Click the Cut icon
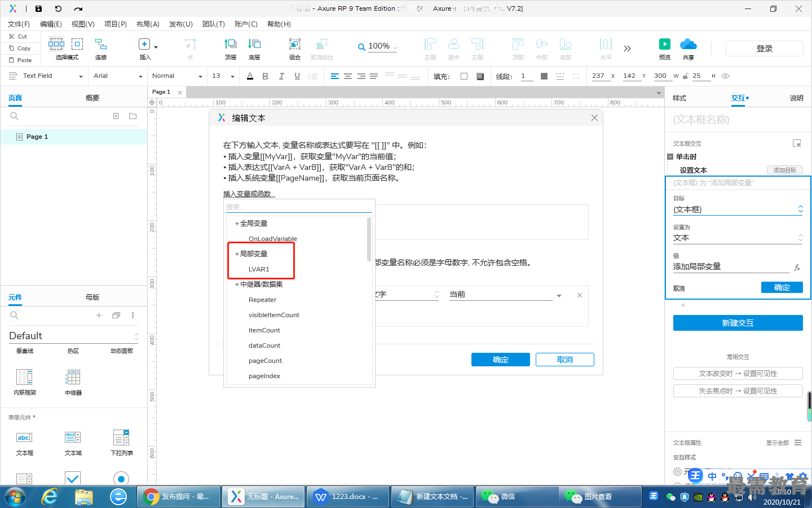Viewport: 812px width, 508px height. click(x=11, y=36)
